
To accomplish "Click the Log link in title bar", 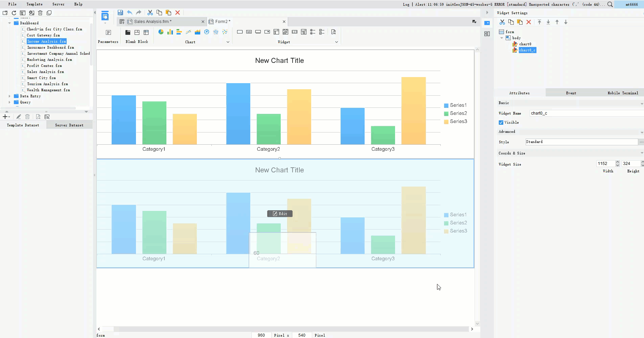I will 406,4.
